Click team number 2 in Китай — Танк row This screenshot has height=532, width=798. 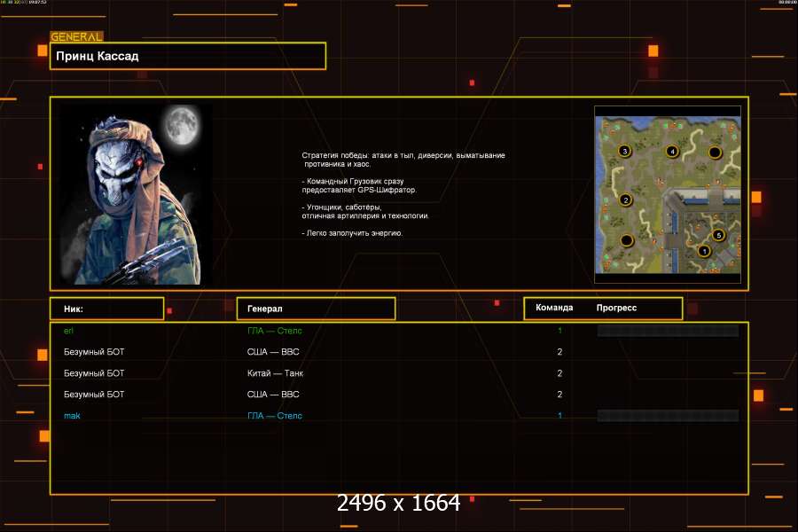tap(559, 373)
